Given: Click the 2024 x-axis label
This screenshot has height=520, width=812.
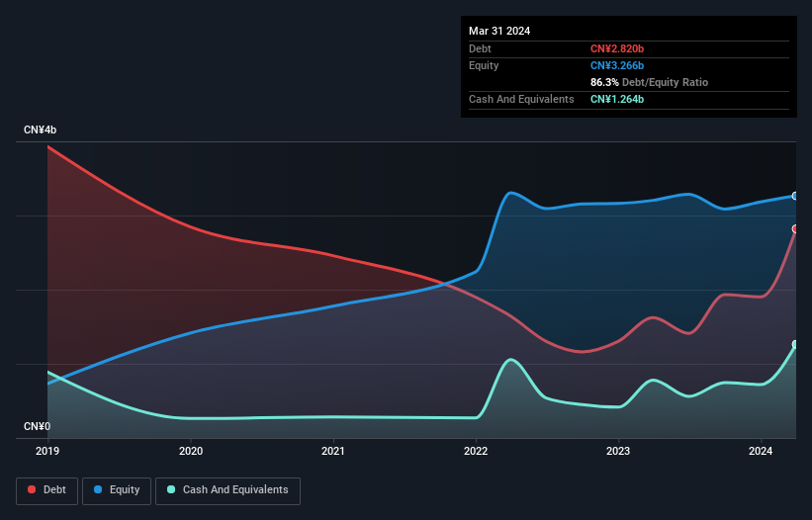Looking at the screenshot, I should 761,451.
